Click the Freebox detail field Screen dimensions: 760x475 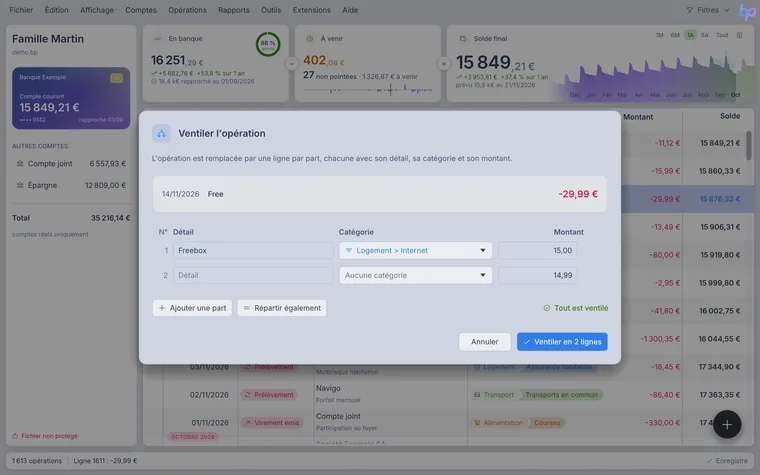pos(253,251)
